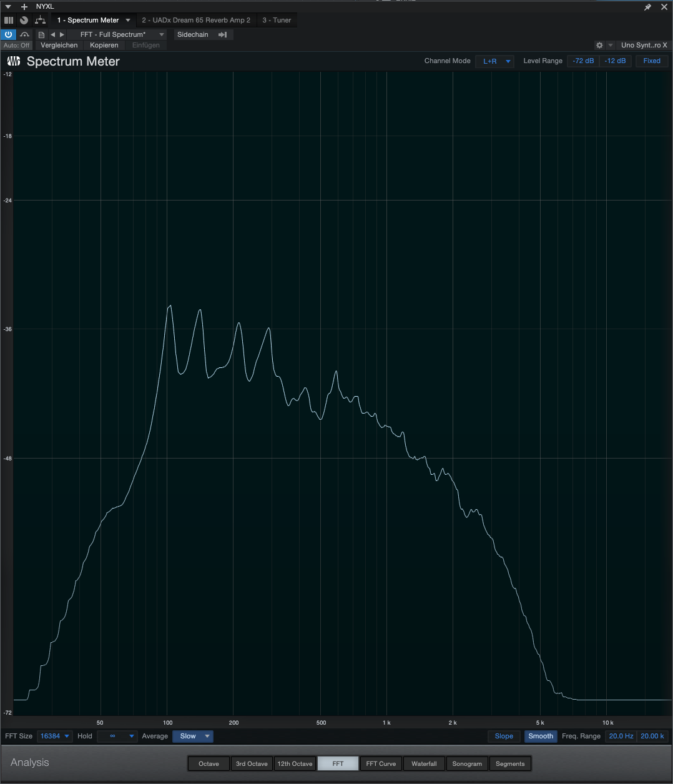
Task: Click the 20.00 k frequency range field
Action: (652, 737)
